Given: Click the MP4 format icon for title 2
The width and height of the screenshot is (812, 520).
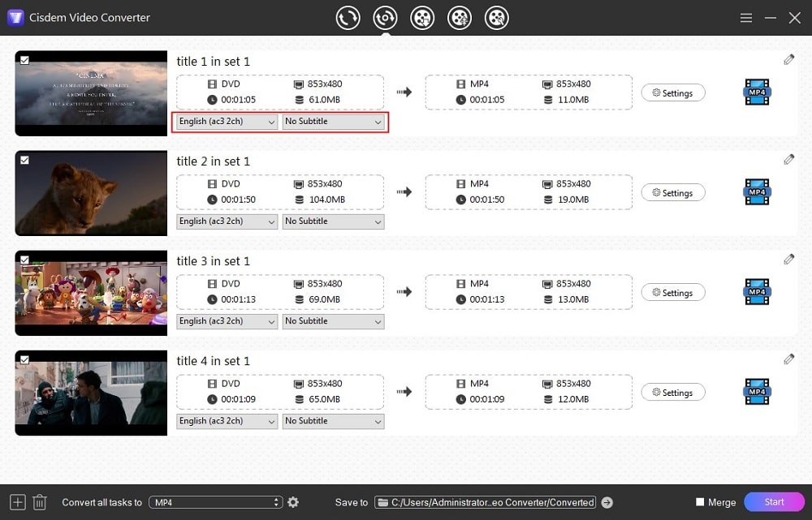Looking at the screenshot, I should [x=757, y=192].
